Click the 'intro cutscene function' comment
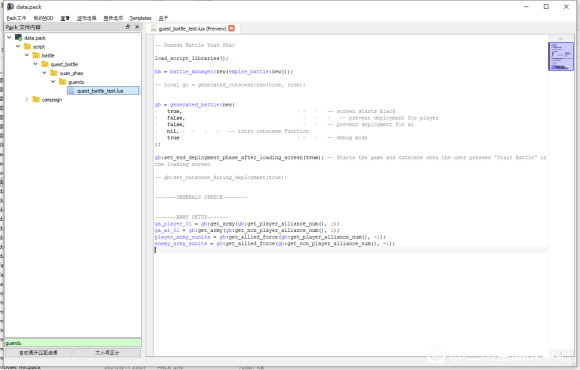The width and height of the screenshot is (580, 370). coord(269,131)
